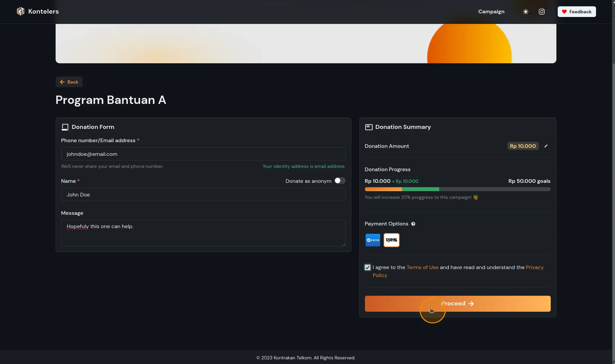
Task: Click the Feedback button
Action: point(577,12)
